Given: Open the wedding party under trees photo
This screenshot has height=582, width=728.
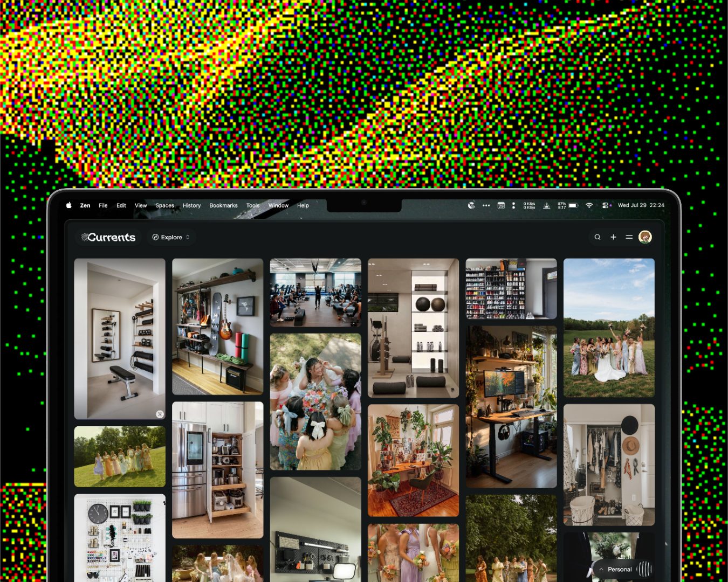Looking at the screenshot, I should 511,538.
